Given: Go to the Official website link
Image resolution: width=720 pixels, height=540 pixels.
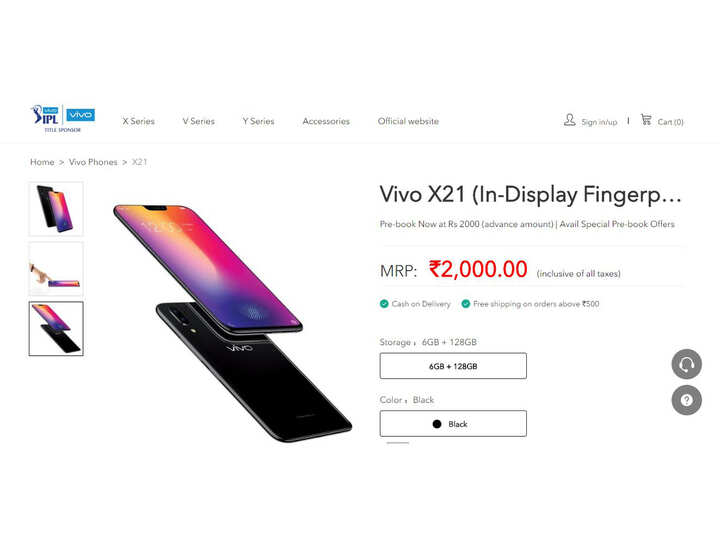Looking at the screenshot, I should click(x=408, y=121).
